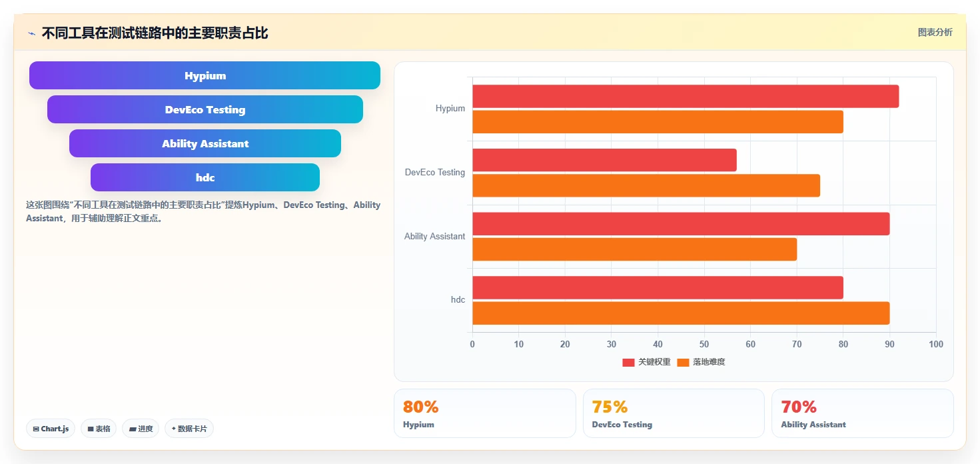Image resolution: width=980 pixels, height=464 pixels.
Task: Toggle the 关键权重 legend red swatch
Action: point(628,362)
